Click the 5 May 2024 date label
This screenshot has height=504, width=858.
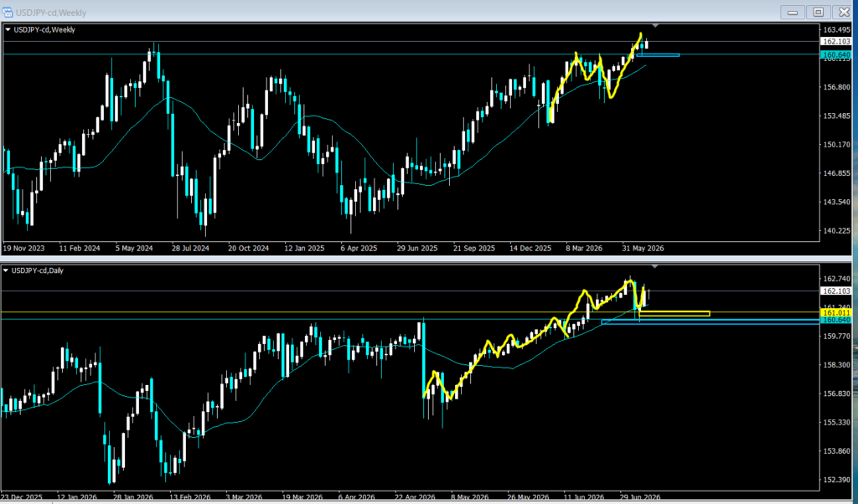point(134,248)
